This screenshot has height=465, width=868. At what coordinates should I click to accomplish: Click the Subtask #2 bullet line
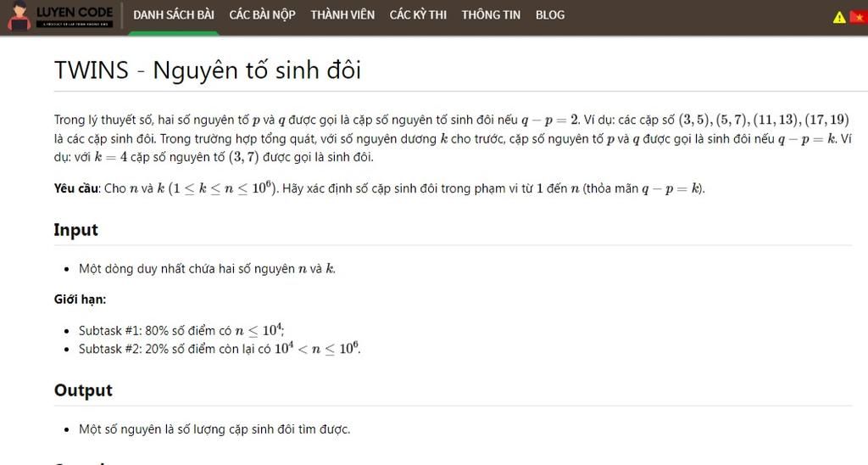(x=220, y=349)
